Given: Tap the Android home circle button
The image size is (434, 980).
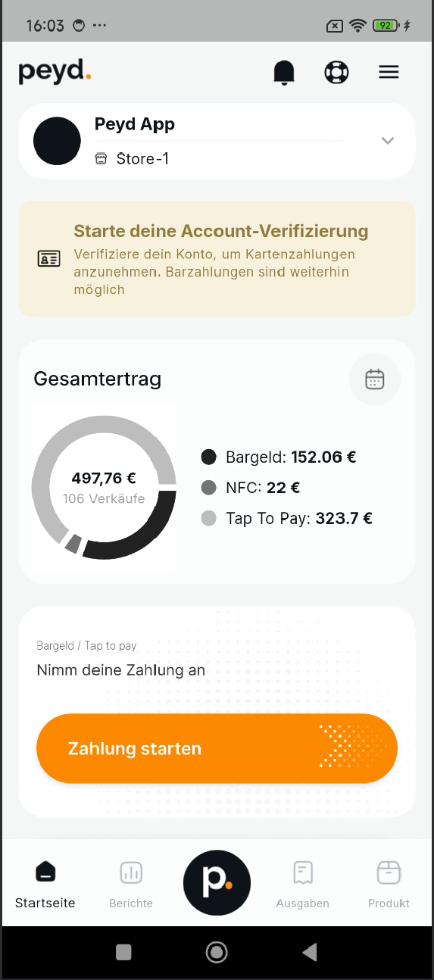Looking at the screenshot, I should [217, 952].
